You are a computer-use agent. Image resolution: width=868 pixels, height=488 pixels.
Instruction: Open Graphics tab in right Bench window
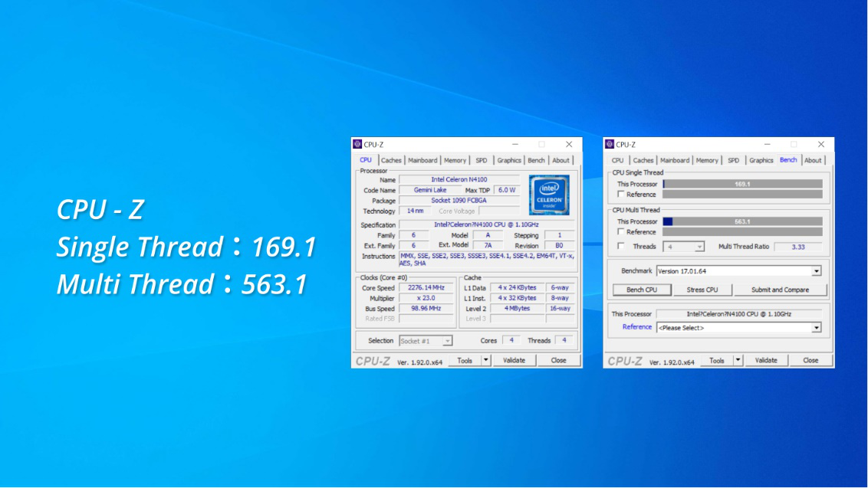[x=761, y=160]
